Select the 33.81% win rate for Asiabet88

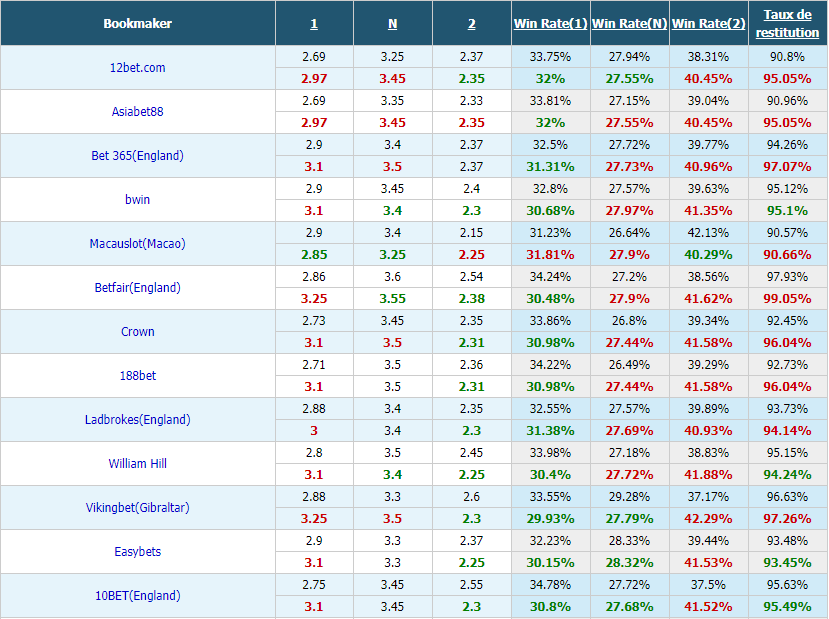point(550,100)
